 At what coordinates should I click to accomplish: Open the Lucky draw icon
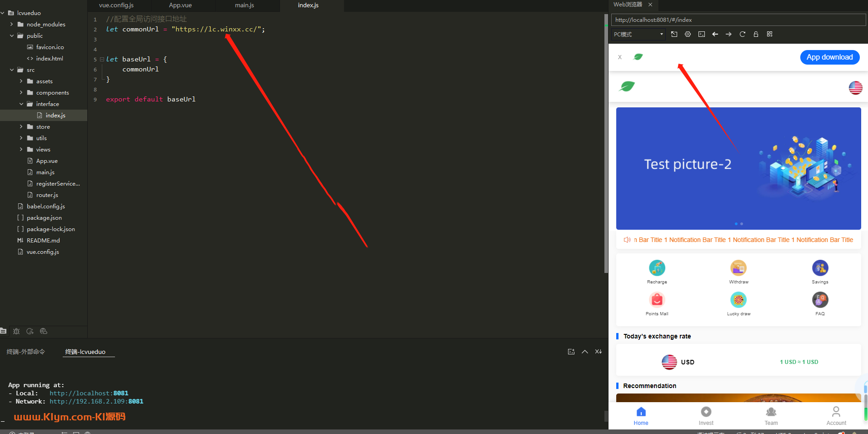click(738, 300)
